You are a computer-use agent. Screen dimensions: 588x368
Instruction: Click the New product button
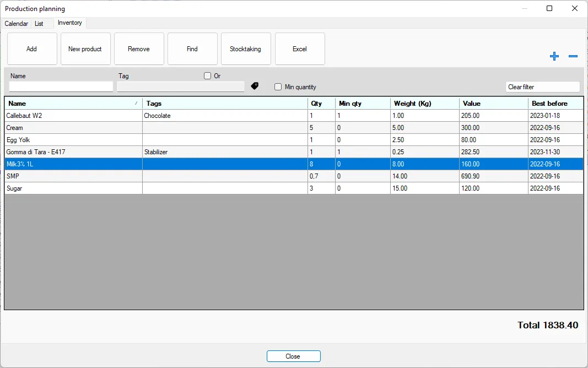pyautogui.click(x=85, y=48)
